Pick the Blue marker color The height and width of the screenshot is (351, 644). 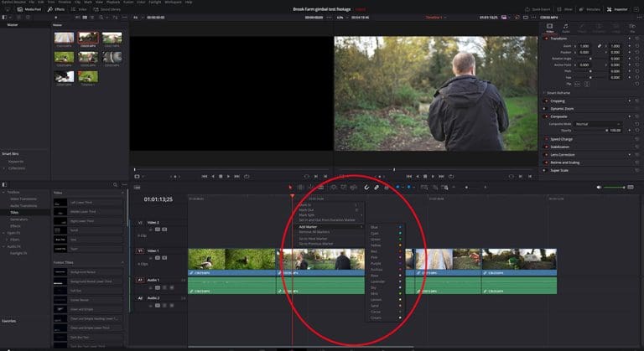point(386,227)
